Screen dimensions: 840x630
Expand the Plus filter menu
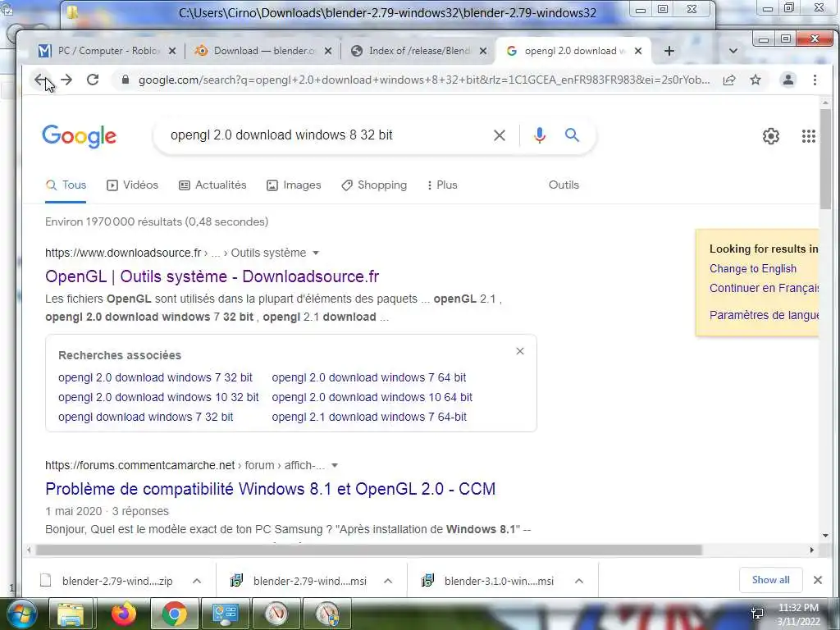coord(442,185)
